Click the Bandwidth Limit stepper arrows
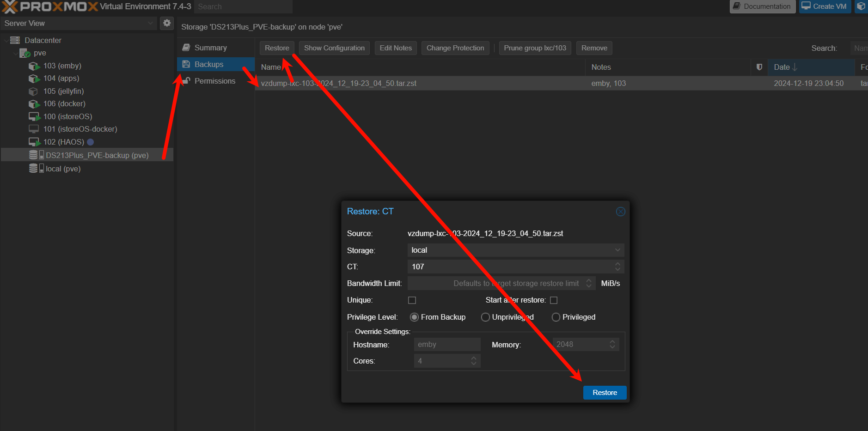Image resolution: width=868 pixels, height=431 pixels. [x=589, y=283]
